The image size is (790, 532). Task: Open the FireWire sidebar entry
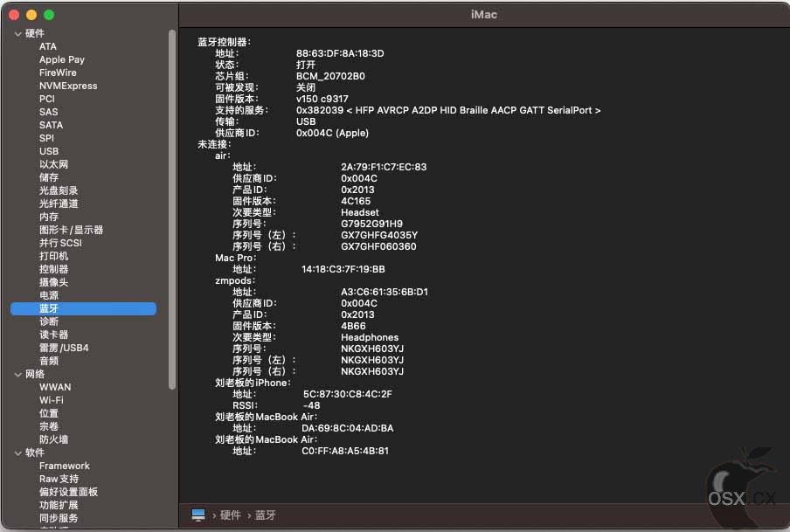pos(58,73)
